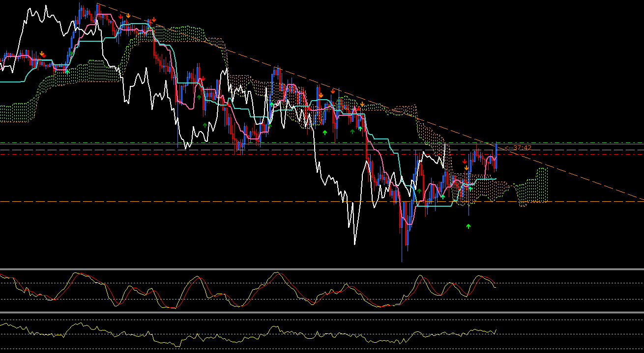This screenshot has width=644, height=353.
Task: Click orange down arrow beside red arrow at chart top
Action: [128, 16]
